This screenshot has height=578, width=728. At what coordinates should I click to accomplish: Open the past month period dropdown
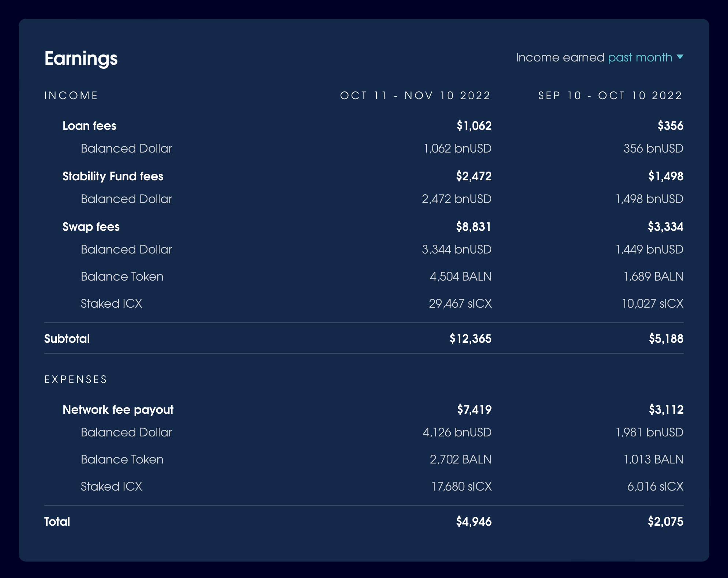640,57
